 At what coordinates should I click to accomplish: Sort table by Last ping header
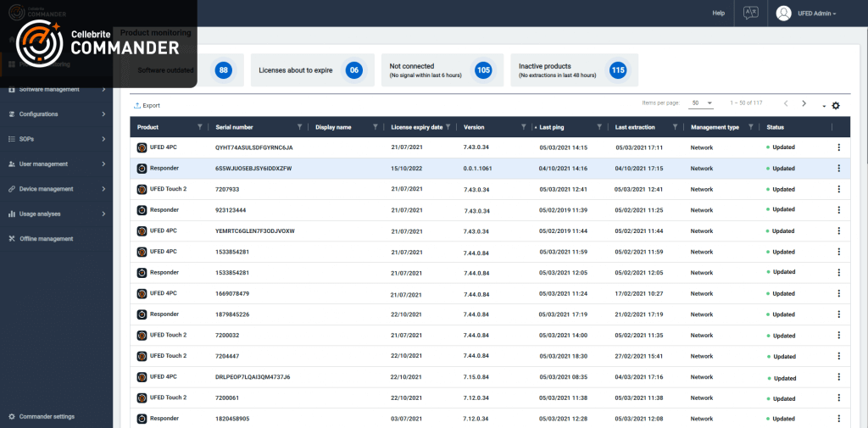[x=552, y=127]
